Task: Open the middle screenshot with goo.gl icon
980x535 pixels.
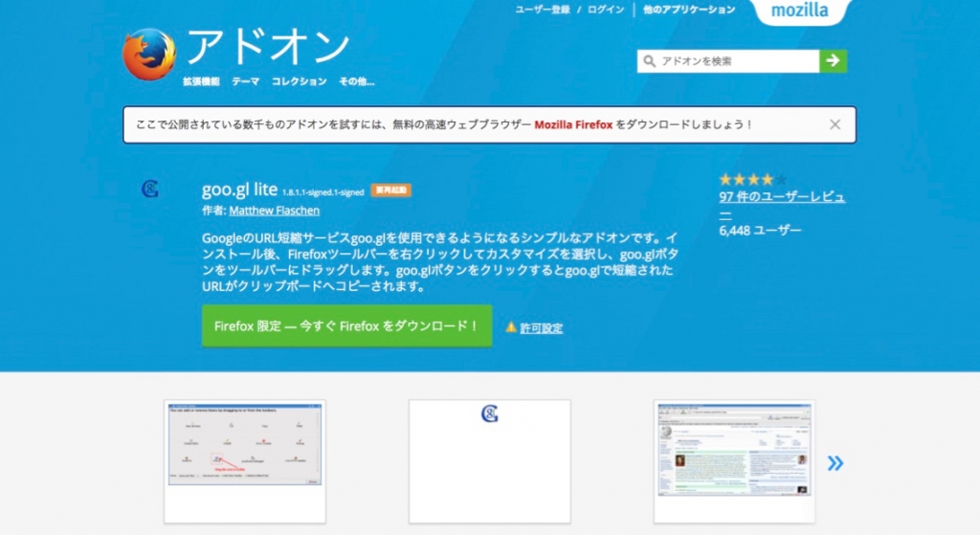Action: [489, 461]
